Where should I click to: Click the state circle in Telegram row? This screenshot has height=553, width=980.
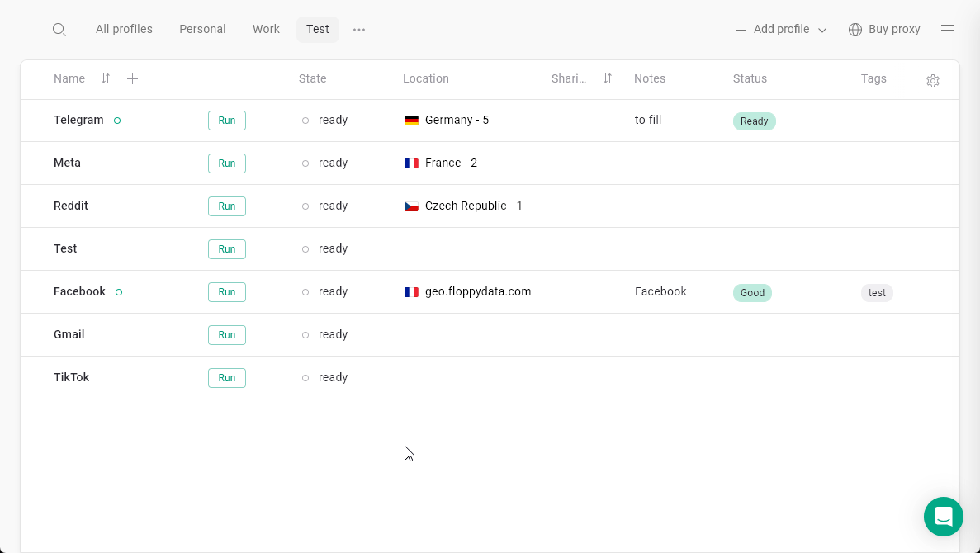click(x=305, y=121)
